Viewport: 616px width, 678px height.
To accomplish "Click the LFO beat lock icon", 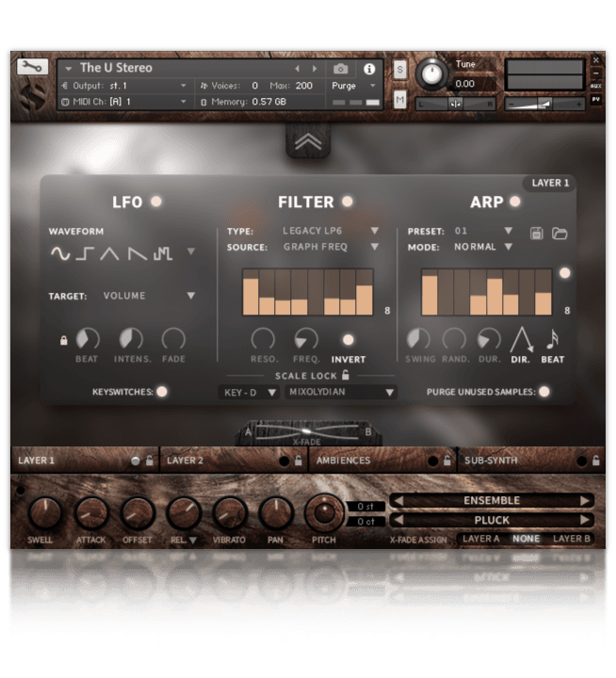I will pyautogui.click(x=64, y=340).
